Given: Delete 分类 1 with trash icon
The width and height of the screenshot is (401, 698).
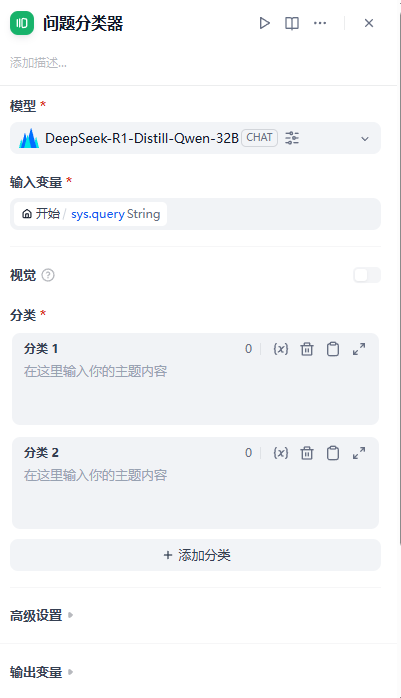Looking at the screenshot, I should click(307, 349).
